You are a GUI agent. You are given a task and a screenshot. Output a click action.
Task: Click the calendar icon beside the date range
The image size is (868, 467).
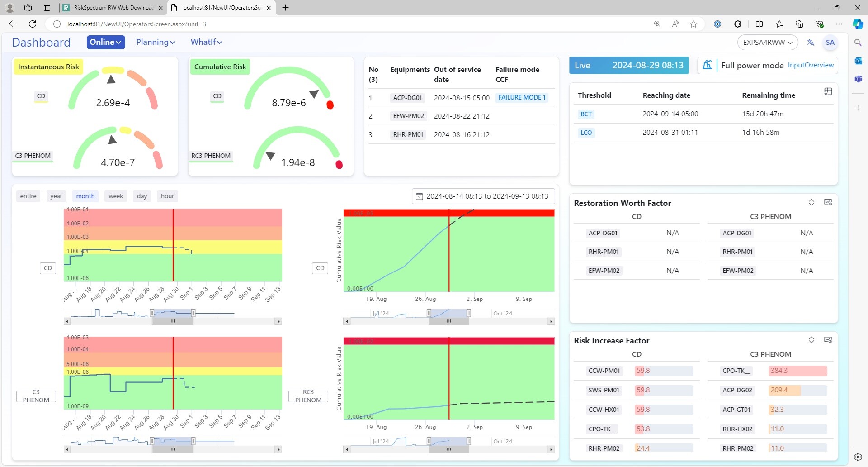[x=419, y=196]
